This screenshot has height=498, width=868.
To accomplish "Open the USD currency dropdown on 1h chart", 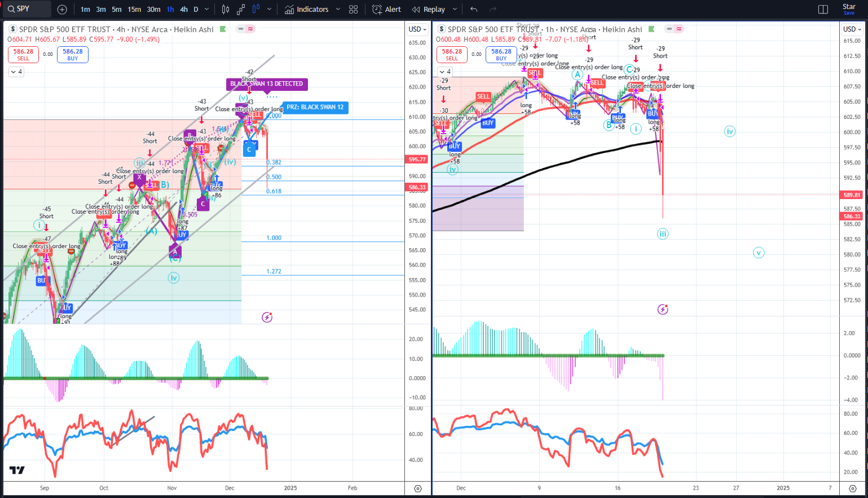I will coord(852,29).
